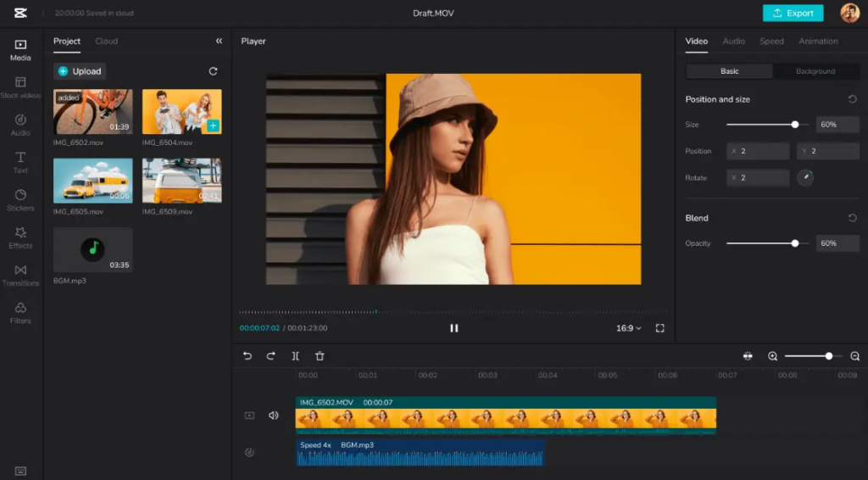The image size is (868, 480).
Task: Click the CapCut logo icon
Action: (x=20, y=13)
